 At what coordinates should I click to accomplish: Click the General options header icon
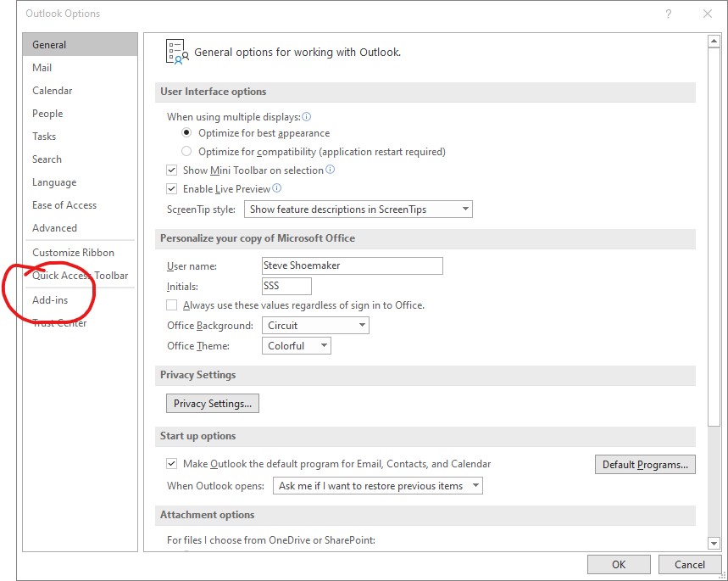coord(177,52)
